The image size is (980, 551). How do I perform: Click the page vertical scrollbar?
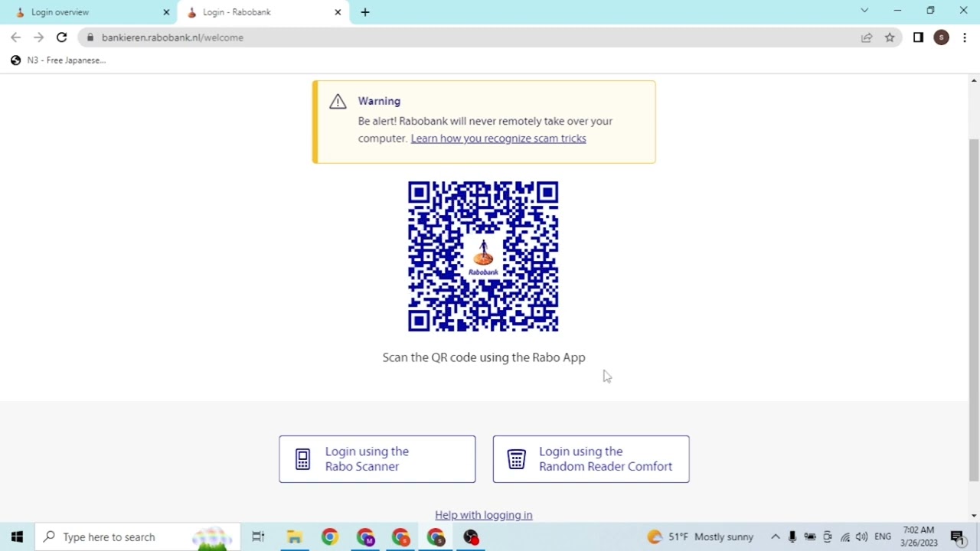pyautogui.click(x=974, y=309)
